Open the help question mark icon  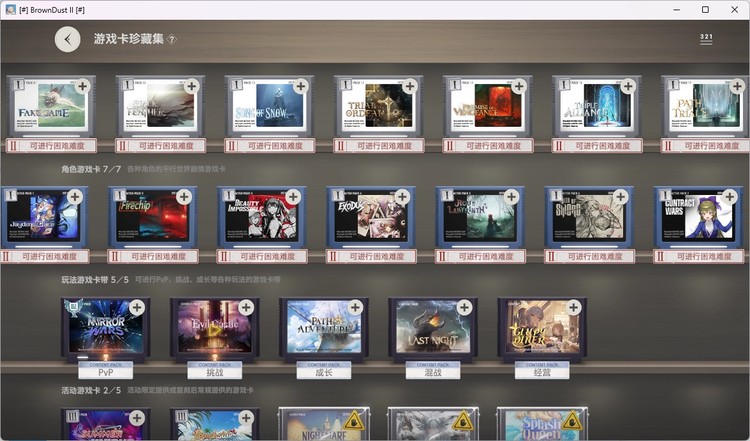click(172, 40)
